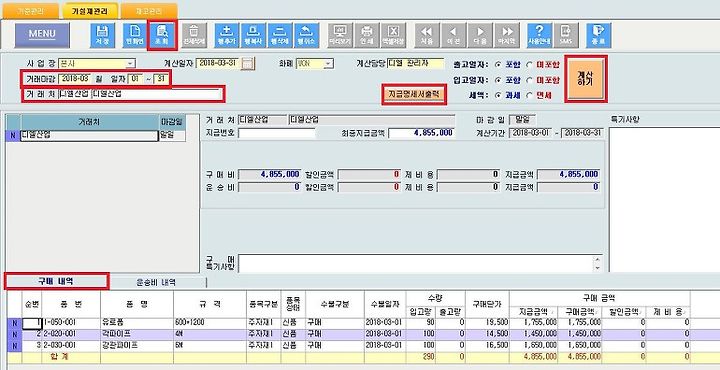This screenshot has height=370, width=720.
Task: Click the 계산담당 manager input field
Action: pos(416,63)
